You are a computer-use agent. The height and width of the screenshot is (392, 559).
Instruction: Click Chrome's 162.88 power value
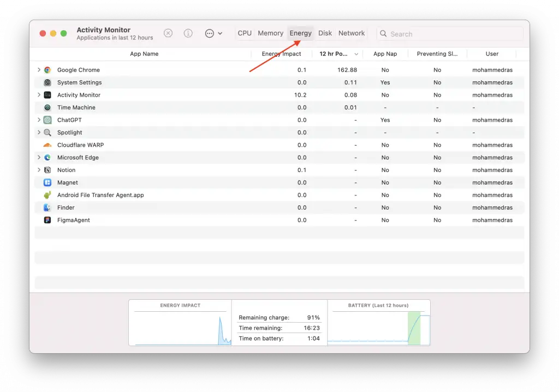[347, 70]
